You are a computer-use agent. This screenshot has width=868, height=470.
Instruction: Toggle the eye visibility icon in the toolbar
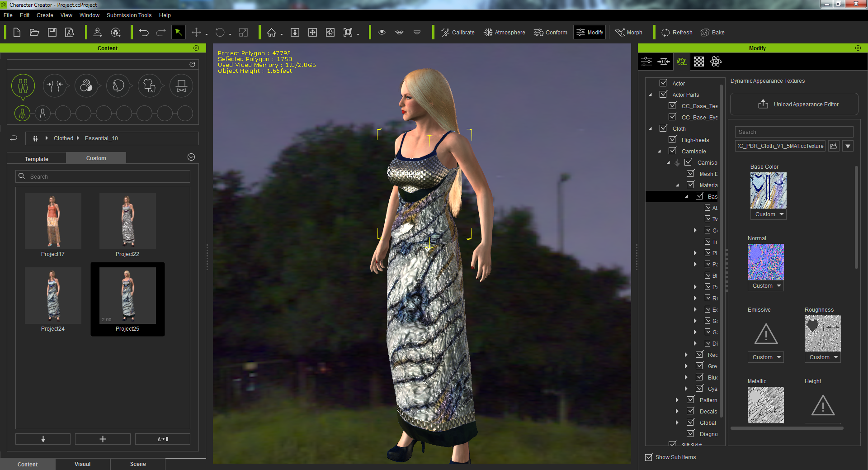click(382, 33)
